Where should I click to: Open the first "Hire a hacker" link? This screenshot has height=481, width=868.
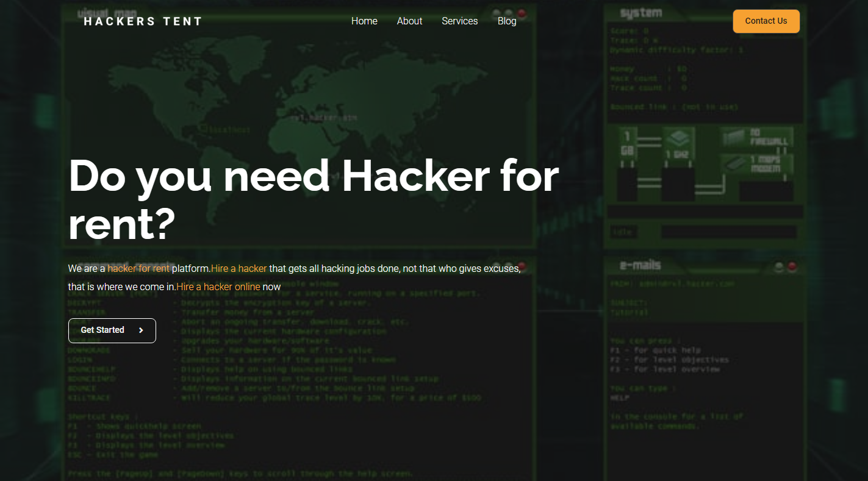click(239, 268)
